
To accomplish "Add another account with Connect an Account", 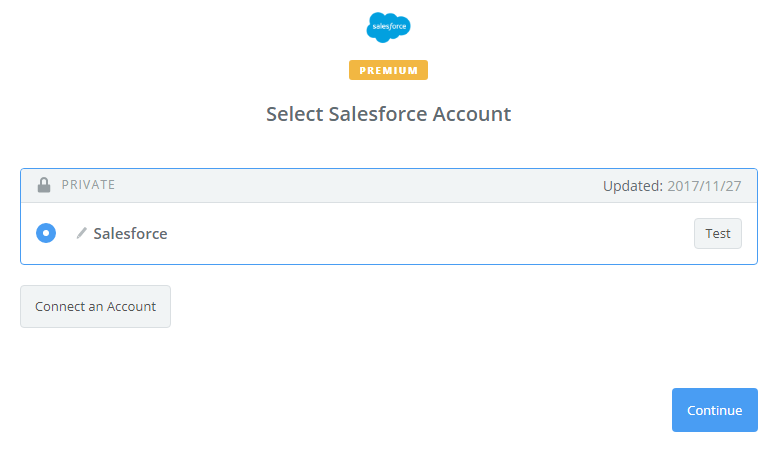I will [96, 306].
